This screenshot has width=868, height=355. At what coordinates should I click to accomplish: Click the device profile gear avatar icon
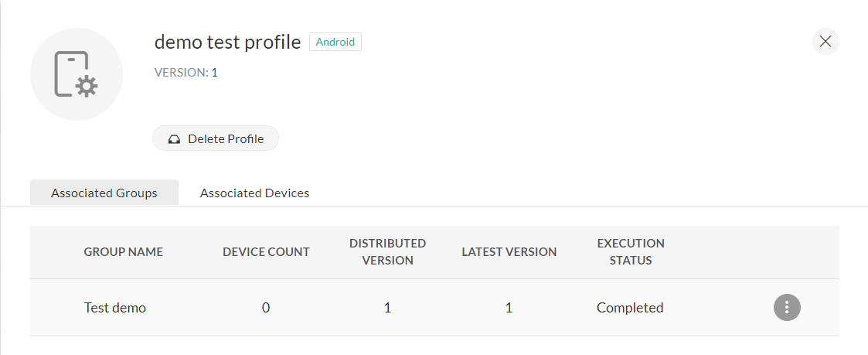pos(76,74)
